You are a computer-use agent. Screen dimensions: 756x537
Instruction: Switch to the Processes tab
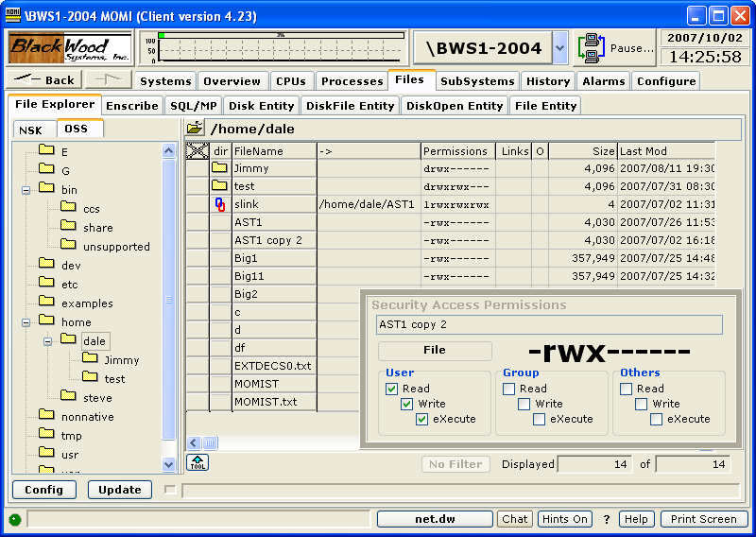click(x=352, y=81)
